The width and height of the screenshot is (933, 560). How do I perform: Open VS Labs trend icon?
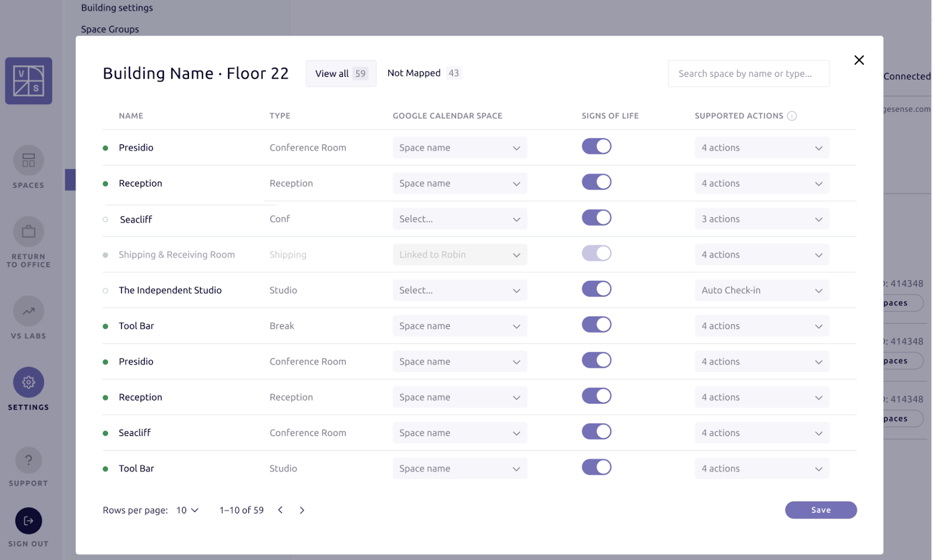pyautogui.click(x=29, y=311)
